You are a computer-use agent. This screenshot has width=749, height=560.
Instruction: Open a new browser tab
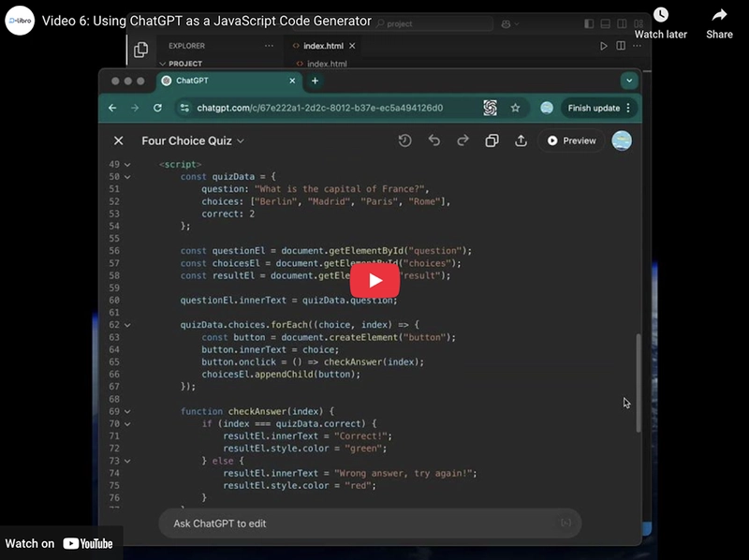(315, 81)
